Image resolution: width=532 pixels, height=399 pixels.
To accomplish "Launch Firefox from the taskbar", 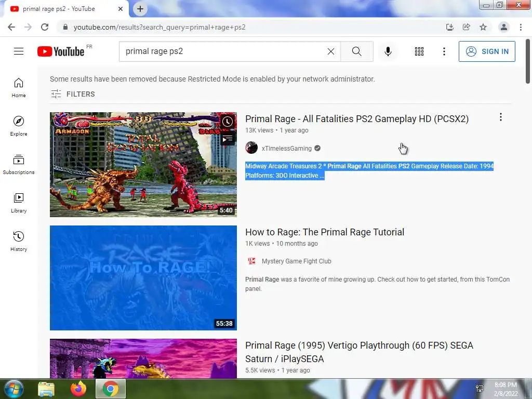I will [78, 389].
